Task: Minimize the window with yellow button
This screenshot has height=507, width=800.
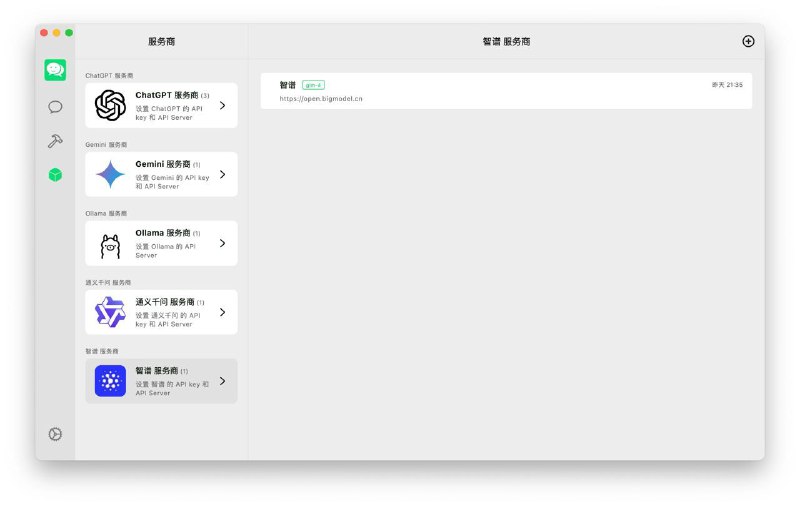Action: (57, 33)
